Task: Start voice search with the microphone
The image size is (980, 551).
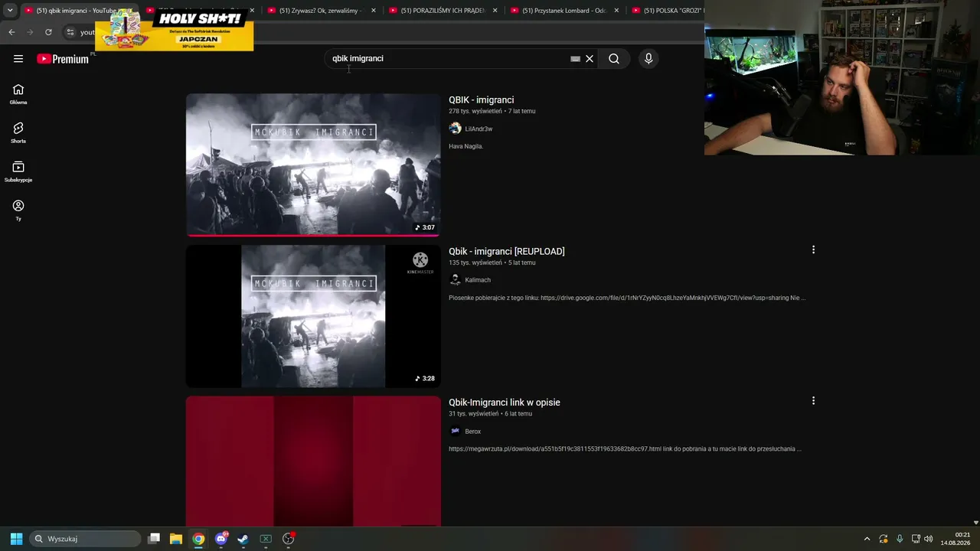Action: pyautogui.click(x=648, y=59)
